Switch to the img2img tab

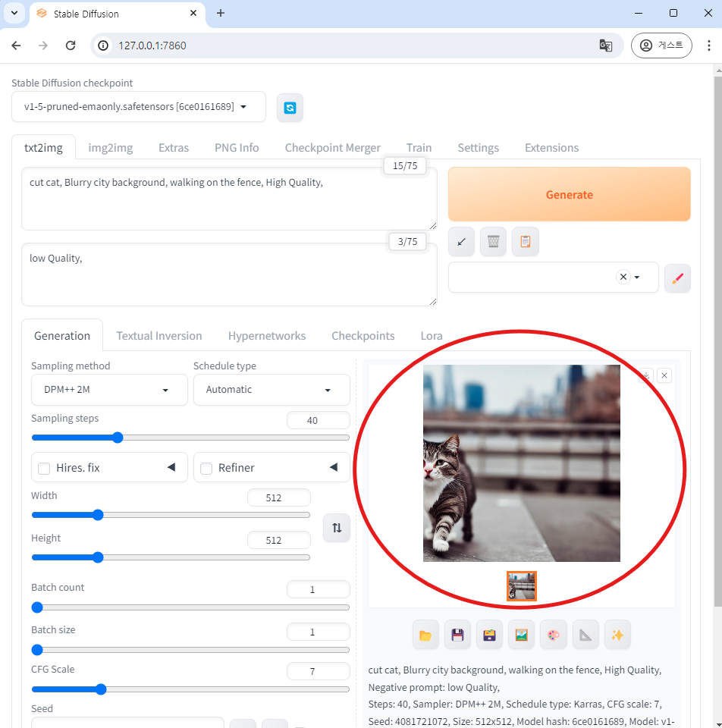click(x=111, y=148)
